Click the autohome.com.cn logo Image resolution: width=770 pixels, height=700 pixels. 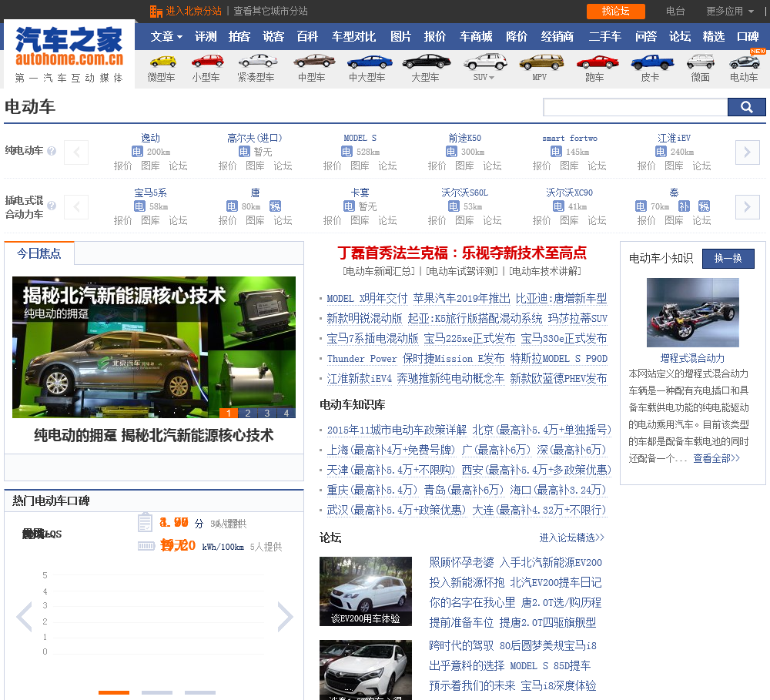point(69,54)
